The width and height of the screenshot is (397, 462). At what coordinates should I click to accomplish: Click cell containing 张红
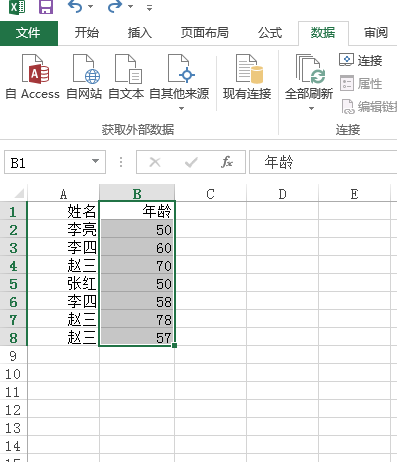(x=63, y=283)
